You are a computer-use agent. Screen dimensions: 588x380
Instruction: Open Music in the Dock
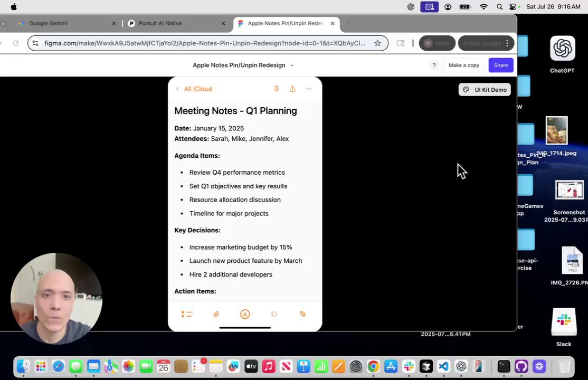point(269,366)
